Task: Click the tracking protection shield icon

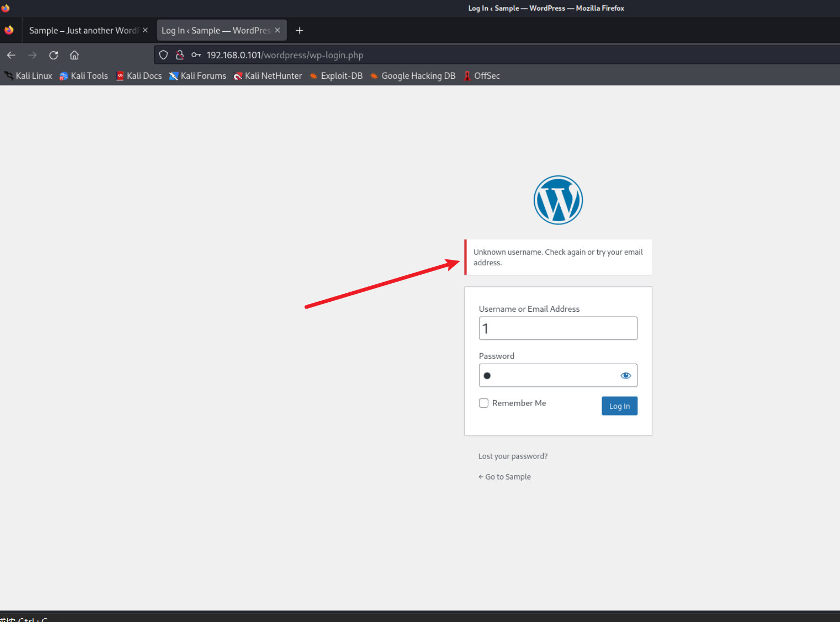Action: (x=163, y=55)
